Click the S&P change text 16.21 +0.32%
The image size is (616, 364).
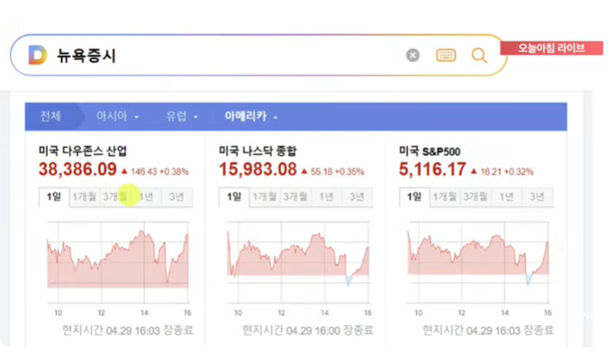point(507,172)
